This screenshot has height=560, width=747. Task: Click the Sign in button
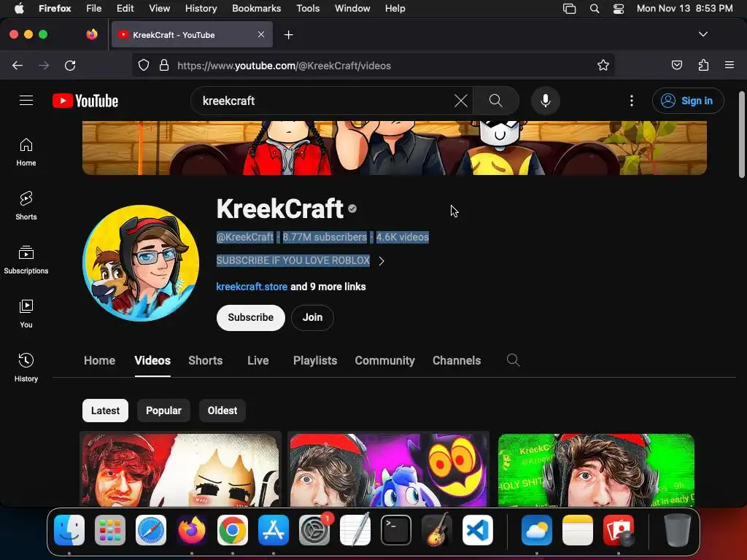click(688, 101)
